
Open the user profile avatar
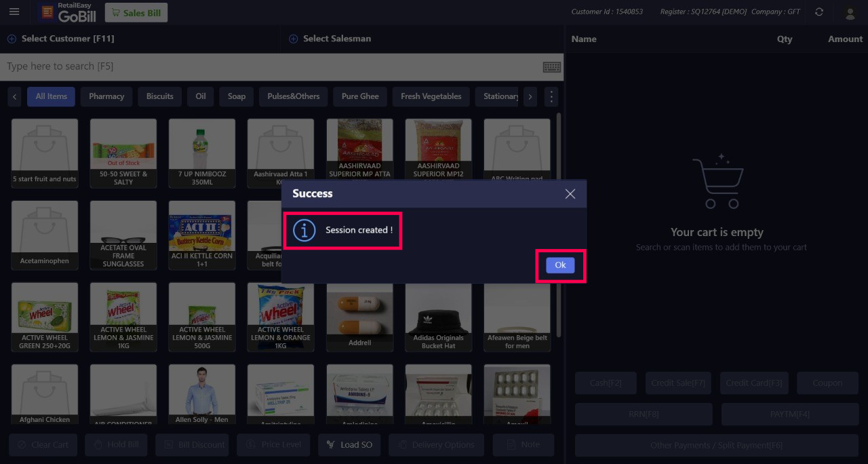tap(849, 12)
